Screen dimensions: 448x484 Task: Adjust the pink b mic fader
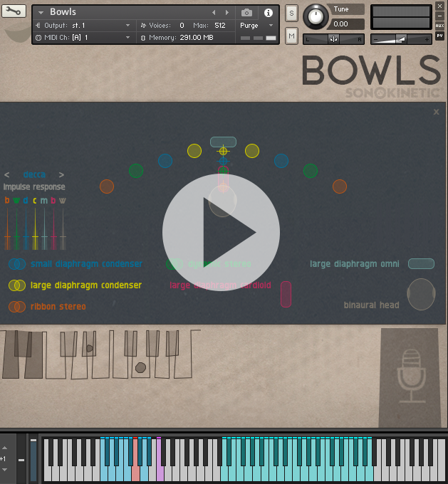tap(53, 236)
